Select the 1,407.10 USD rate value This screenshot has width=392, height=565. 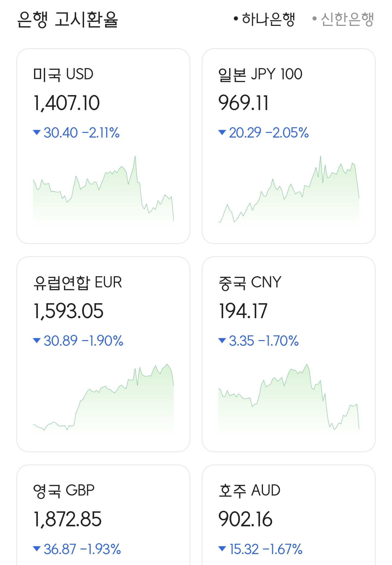66,103
